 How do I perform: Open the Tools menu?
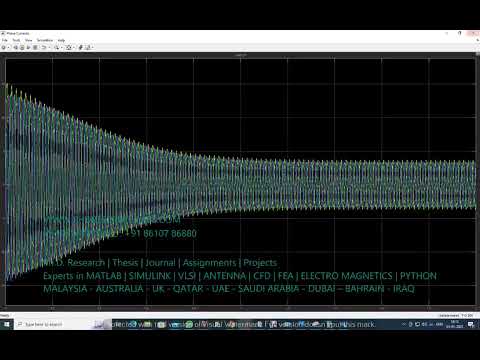16,40
